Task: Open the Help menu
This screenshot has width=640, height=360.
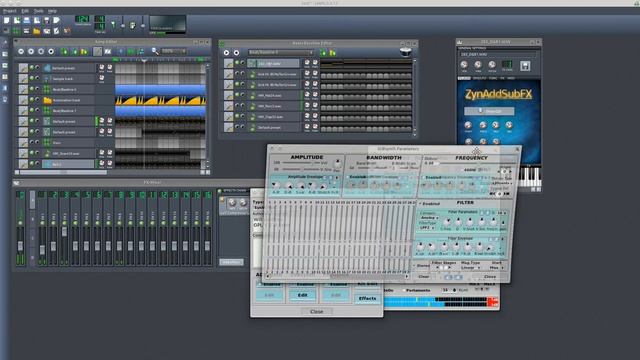Action: click(52, 11)
